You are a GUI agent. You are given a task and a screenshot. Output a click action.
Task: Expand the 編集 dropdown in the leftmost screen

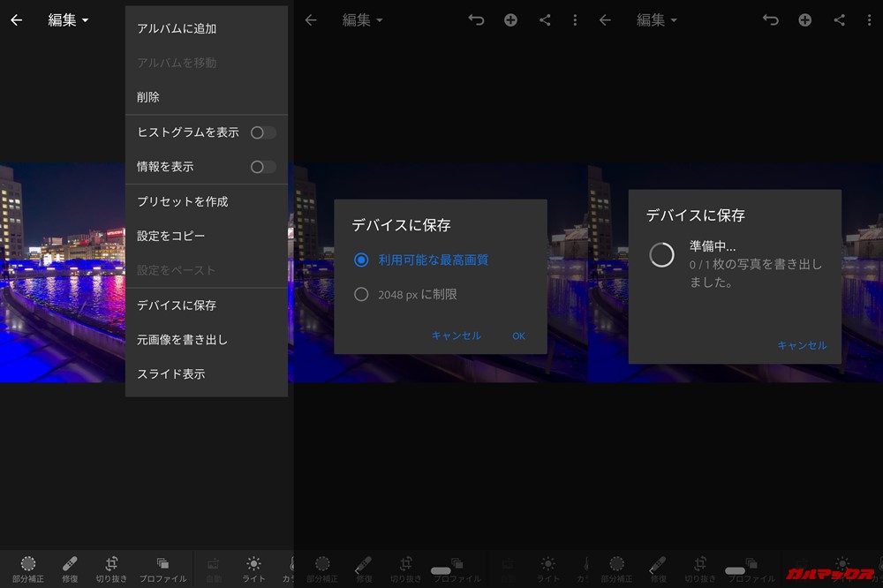coord(68,20)
